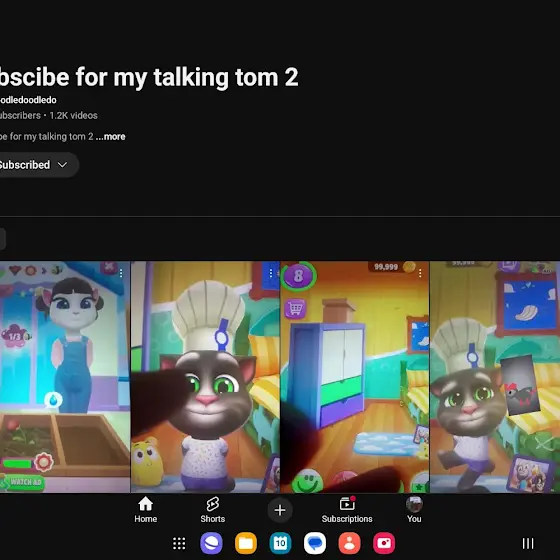Tap the create plus button
This screenshot has height=560, width=560.
280,510
